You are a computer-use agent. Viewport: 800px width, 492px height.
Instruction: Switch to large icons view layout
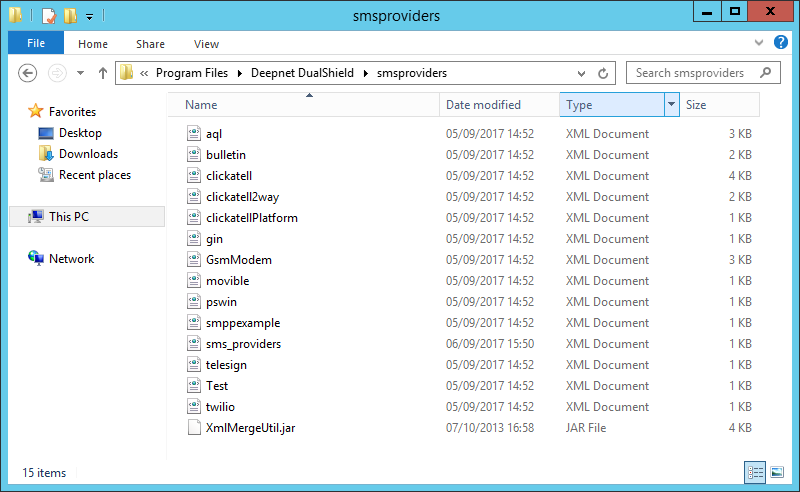coord(776,471)
